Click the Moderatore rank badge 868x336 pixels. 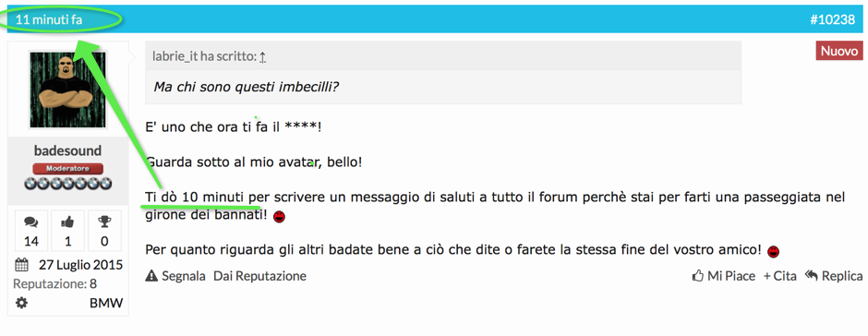coord(67,169)
